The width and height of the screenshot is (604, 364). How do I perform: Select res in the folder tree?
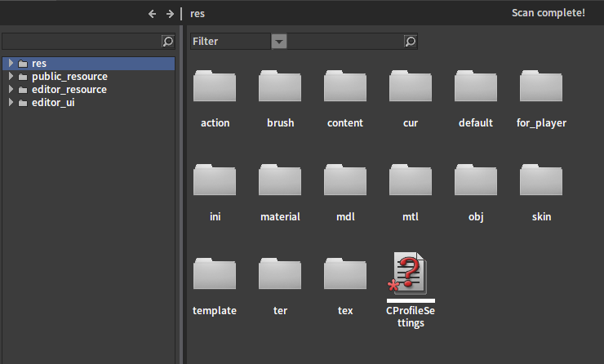[x=89, y=63]
